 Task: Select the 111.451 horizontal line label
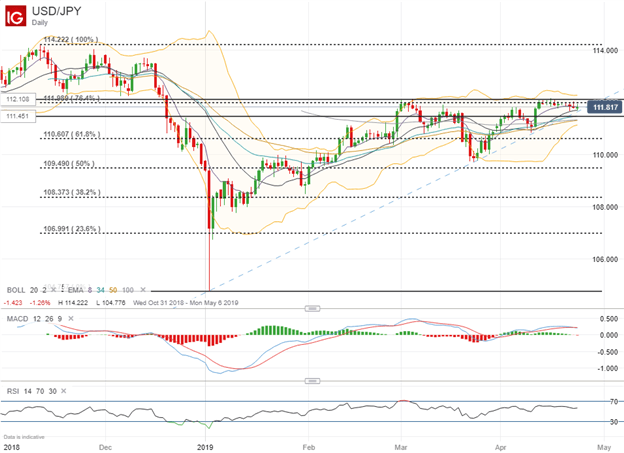[18, 116]
